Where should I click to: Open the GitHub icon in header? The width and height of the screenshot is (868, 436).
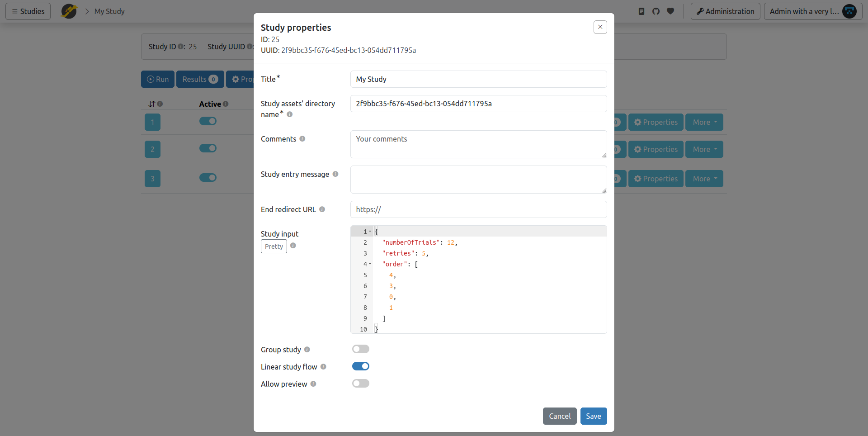point(656,11)
